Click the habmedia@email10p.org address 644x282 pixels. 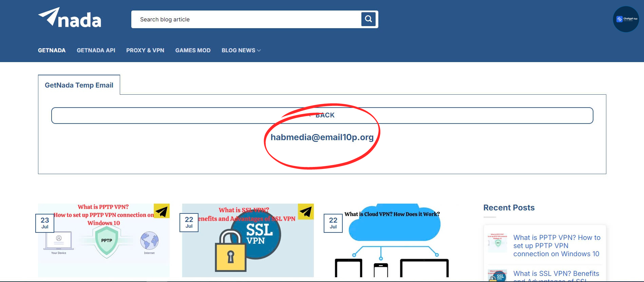[x=322, y=137]
